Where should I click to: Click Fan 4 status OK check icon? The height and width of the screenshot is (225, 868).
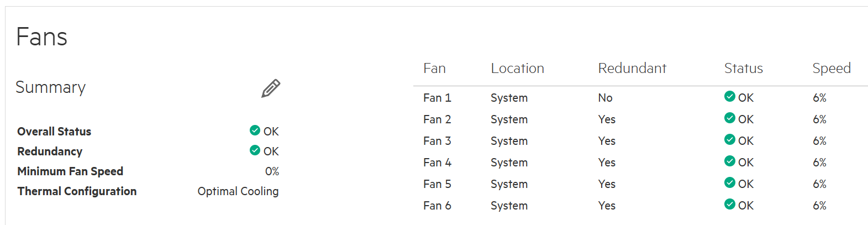[730, 161]
